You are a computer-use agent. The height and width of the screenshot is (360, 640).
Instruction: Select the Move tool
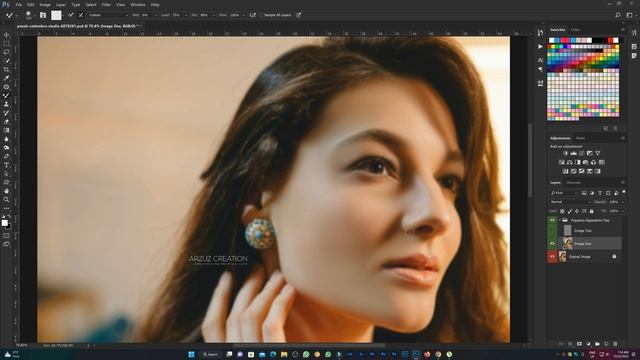click(x=6, y=35)
